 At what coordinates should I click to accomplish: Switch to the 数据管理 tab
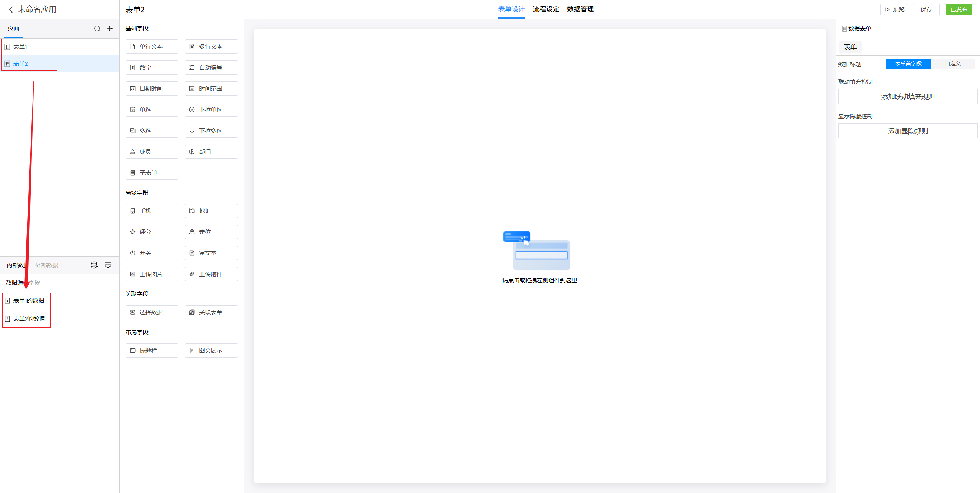[x=580, y=9]
